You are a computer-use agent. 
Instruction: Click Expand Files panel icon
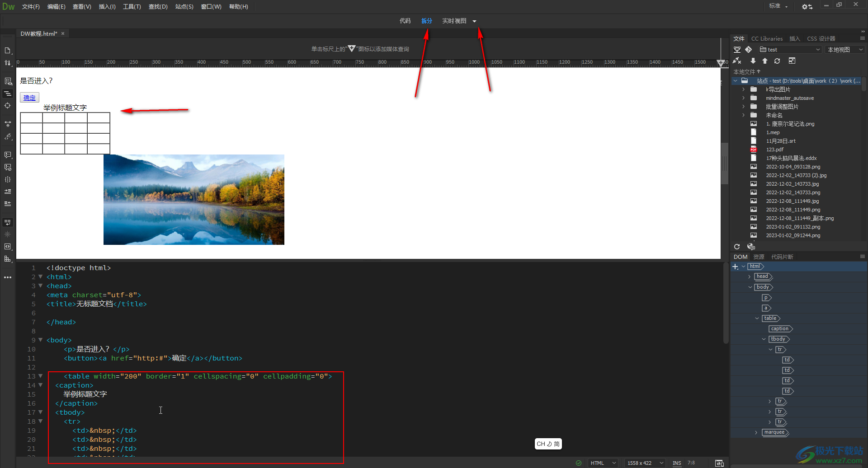coord(792,61)
